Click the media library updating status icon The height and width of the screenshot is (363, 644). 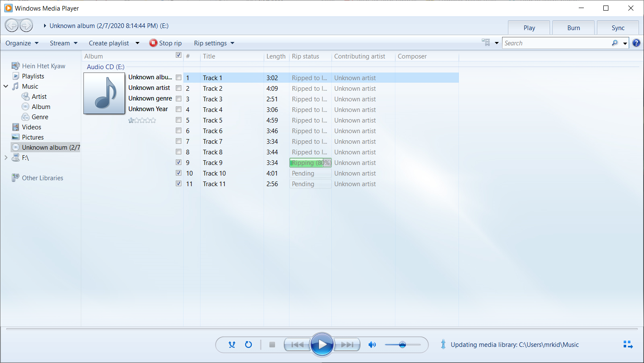pyautogui.click(x=443, y=344)
